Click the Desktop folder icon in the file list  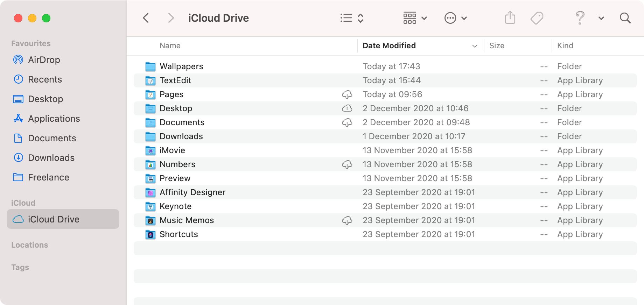[x=150, y=108]
